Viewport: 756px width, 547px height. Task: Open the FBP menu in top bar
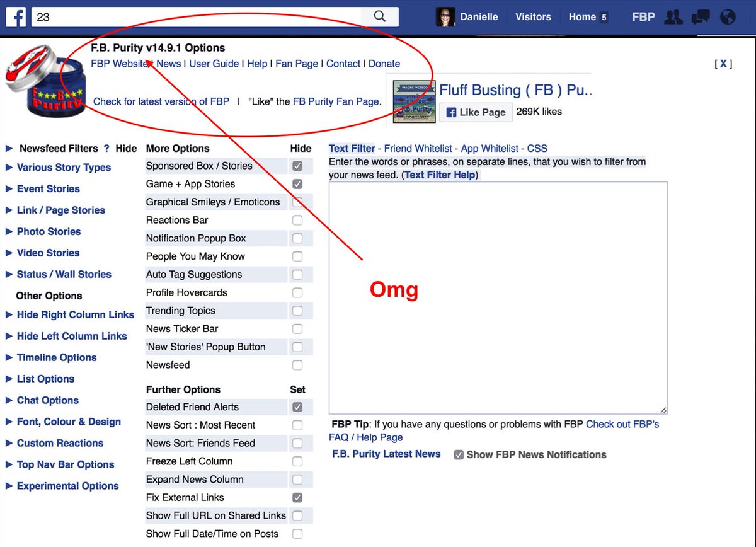point(643,17)
